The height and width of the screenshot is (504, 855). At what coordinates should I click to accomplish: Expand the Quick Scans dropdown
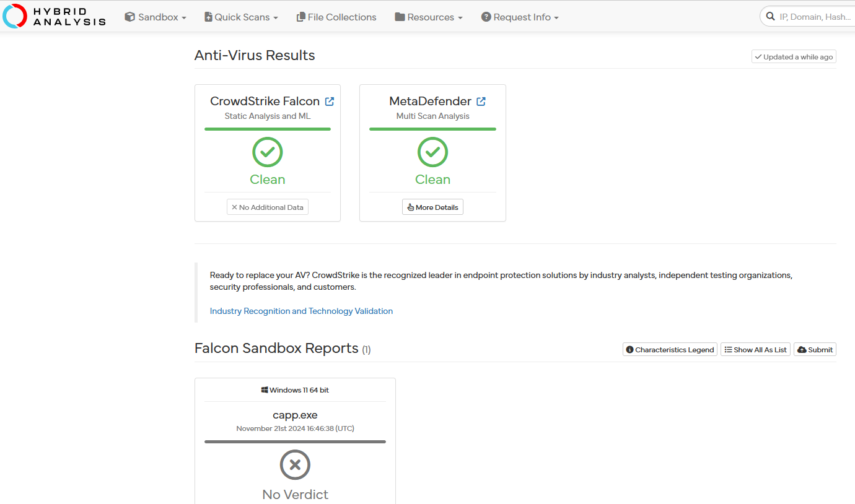(241, 17)
